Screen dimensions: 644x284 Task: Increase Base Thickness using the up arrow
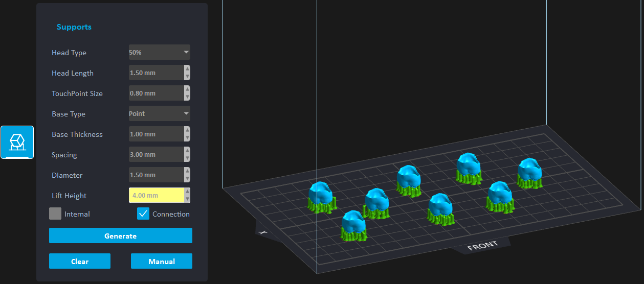pos(187,130)
